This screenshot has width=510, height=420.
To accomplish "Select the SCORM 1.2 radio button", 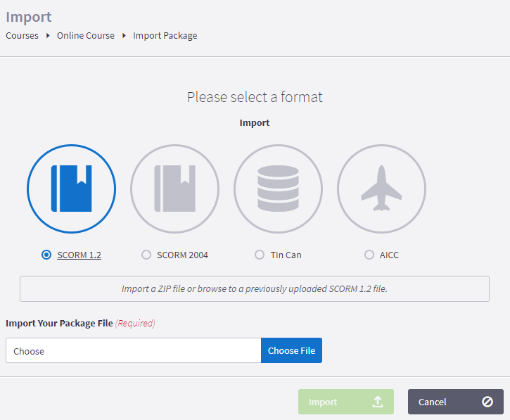I will click(46, 255).
